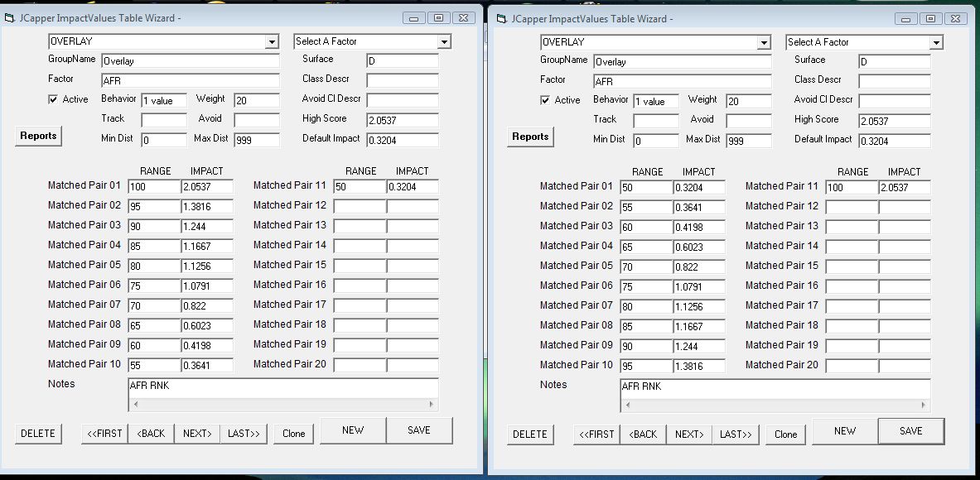This screenshot has width=980, height=480.
Task: Open the OVERLAY dropdown in the left window
Action: 271,42
